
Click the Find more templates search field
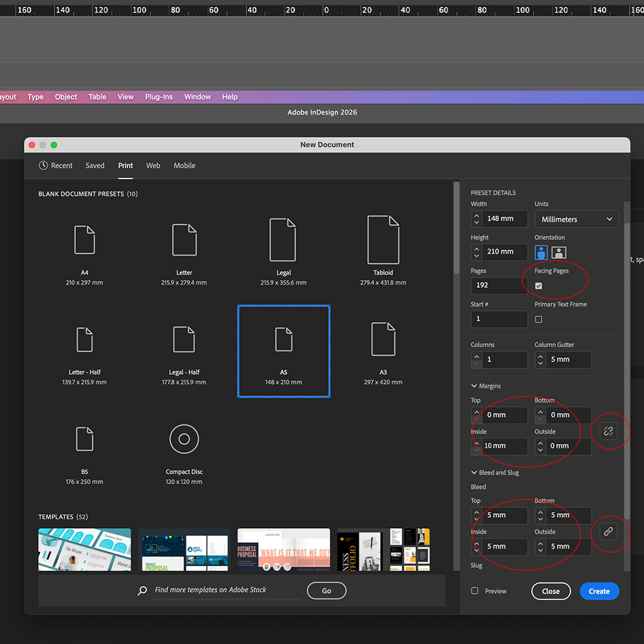click(227, 590)
